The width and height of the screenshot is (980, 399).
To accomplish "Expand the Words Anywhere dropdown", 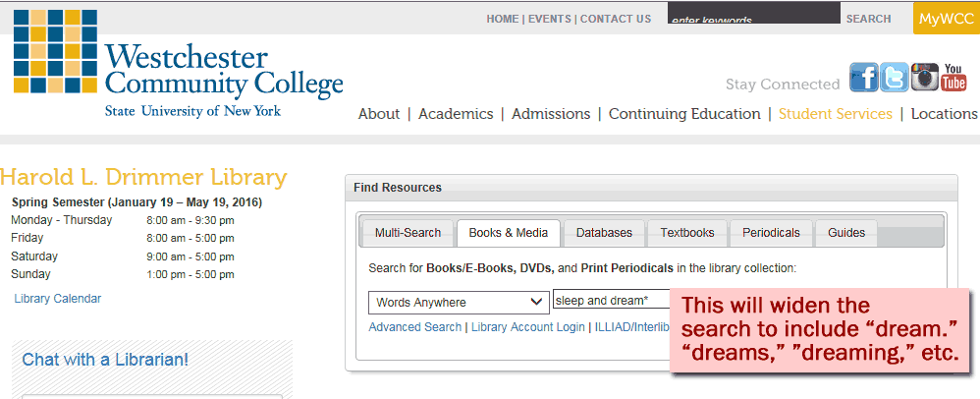I will pyautogui.click(x=459, y=303).
